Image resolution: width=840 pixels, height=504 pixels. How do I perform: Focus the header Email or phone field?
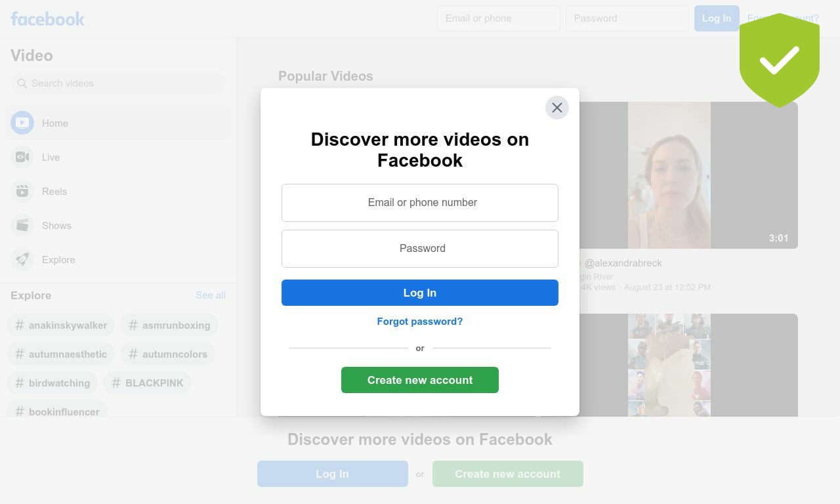[499, 18]
